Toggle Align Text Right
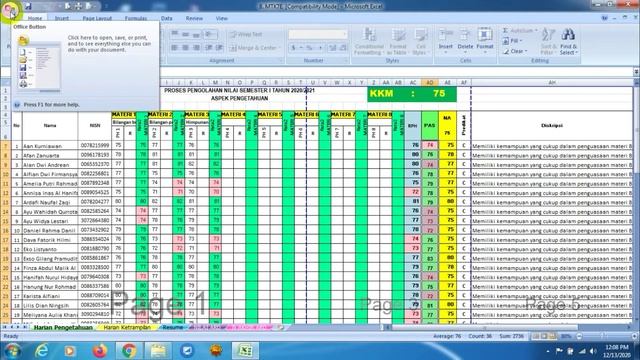The image size is (640, 360). (x=196, y=48)
